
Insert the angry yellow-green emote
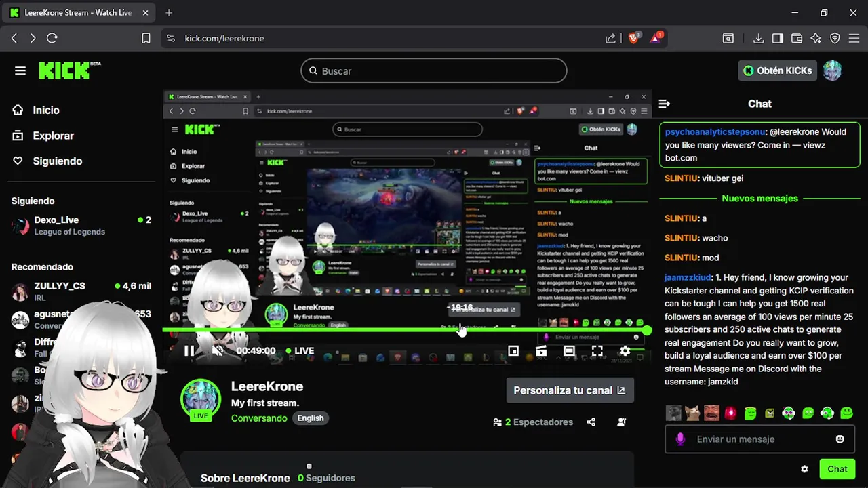pyautogui.click(x=770, y=413)
